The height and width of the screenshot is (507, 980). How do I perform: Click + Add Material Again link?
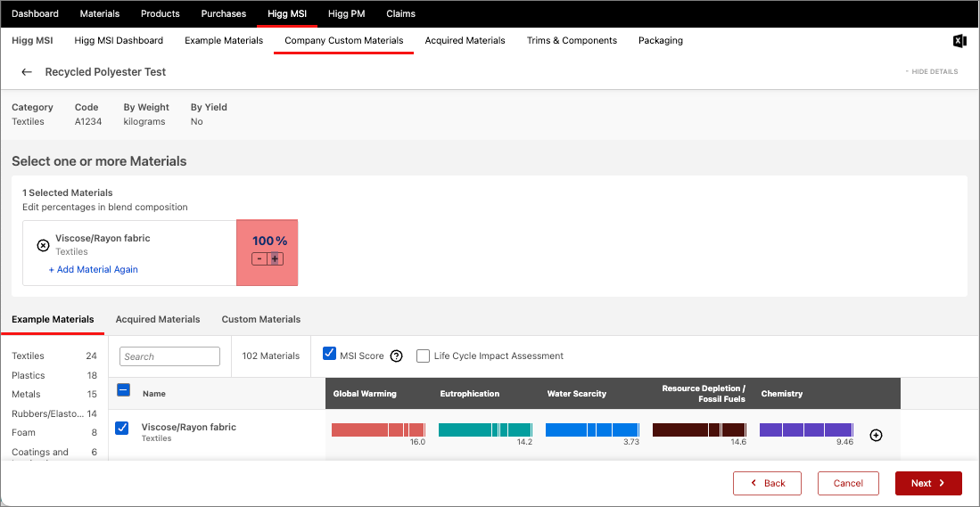coord(93,270)
